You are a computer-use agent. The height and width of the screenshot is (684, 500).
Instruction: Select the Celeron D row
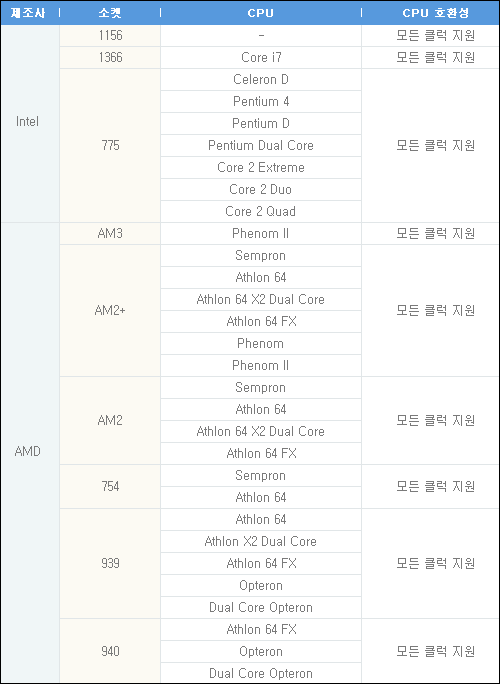(x=261, y=79)
